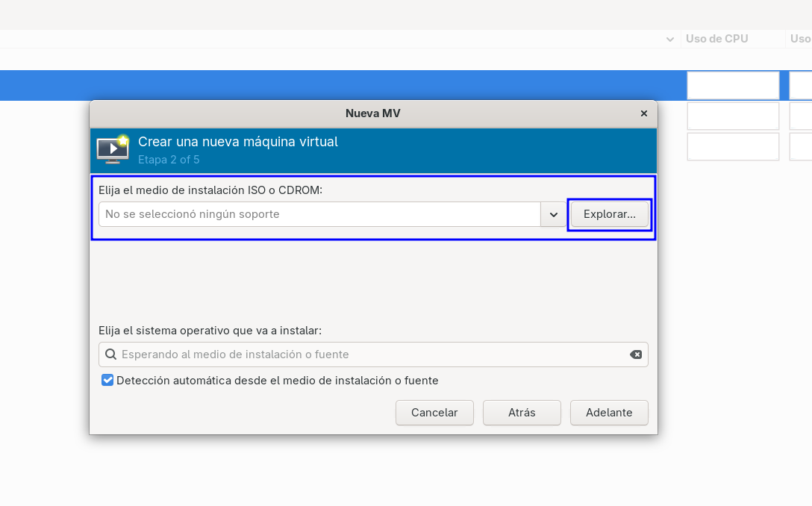Toggle Detección automática checkbox

[107, 380]
